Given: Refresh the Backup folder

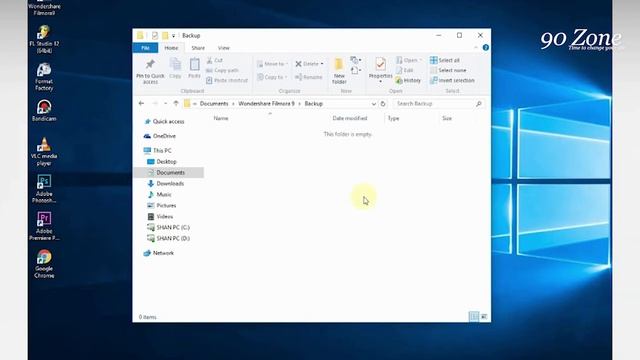Looking at the screenshot, I should [x=383, y=104].
